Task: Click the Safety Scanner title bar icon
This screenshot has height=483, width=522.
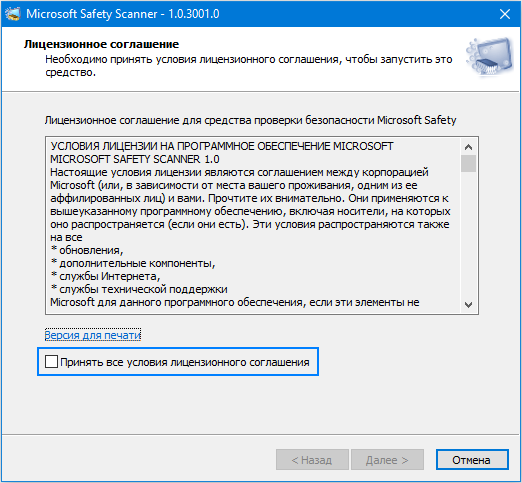Action: point(13,14)
